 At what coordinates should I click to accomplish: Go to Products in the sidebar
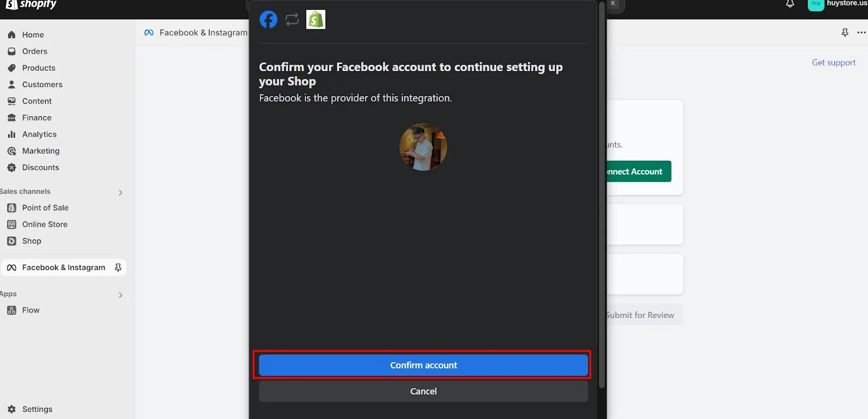pos(39,68)
